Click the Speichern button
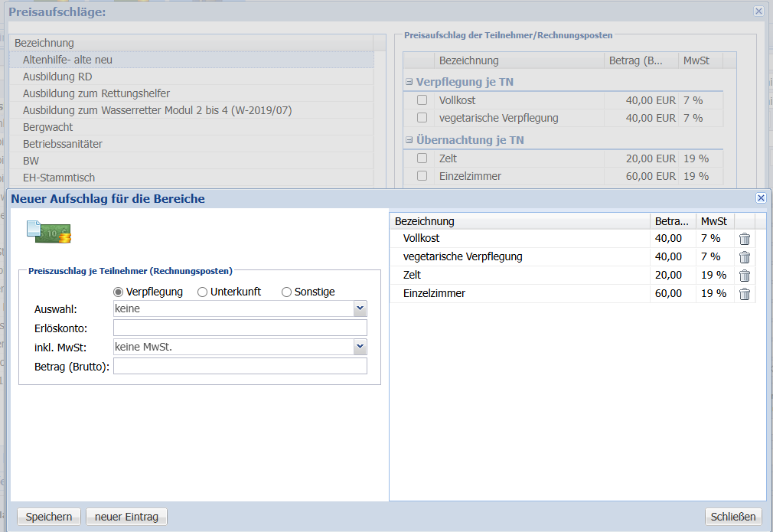 pos(49,517)
